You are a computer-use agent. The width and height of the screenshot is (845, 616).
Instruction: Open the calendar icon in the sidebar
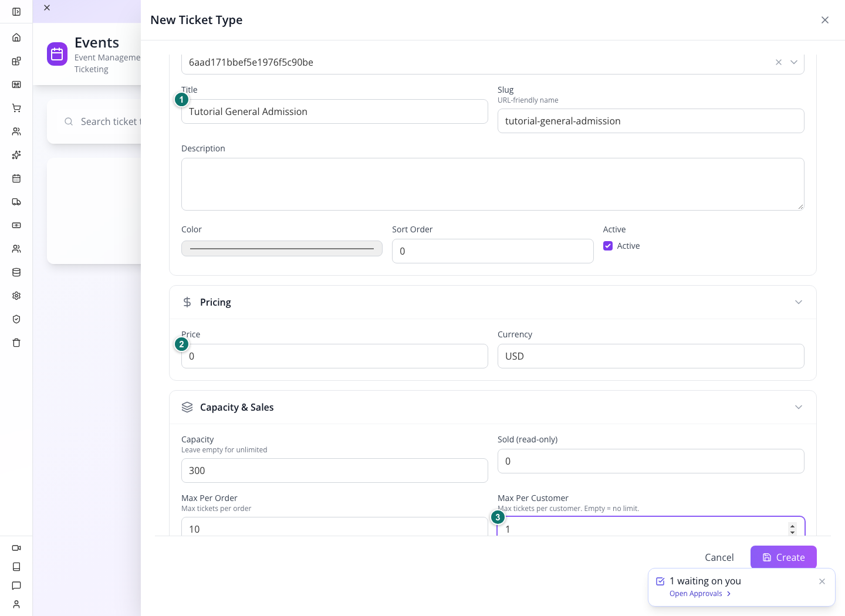(16, 178)
